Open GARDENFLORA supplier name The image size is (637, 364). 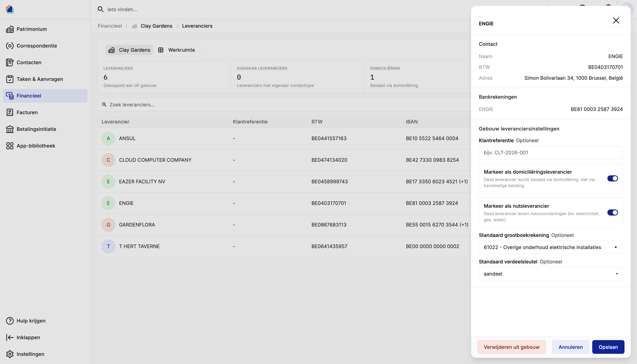click(x=137, y=225)
